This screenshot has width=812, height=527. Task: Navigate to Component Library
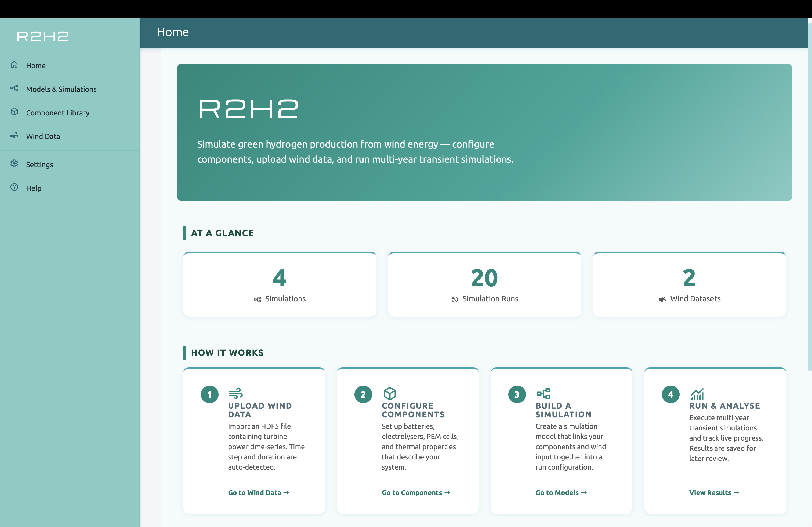click(x=70, y=112)
